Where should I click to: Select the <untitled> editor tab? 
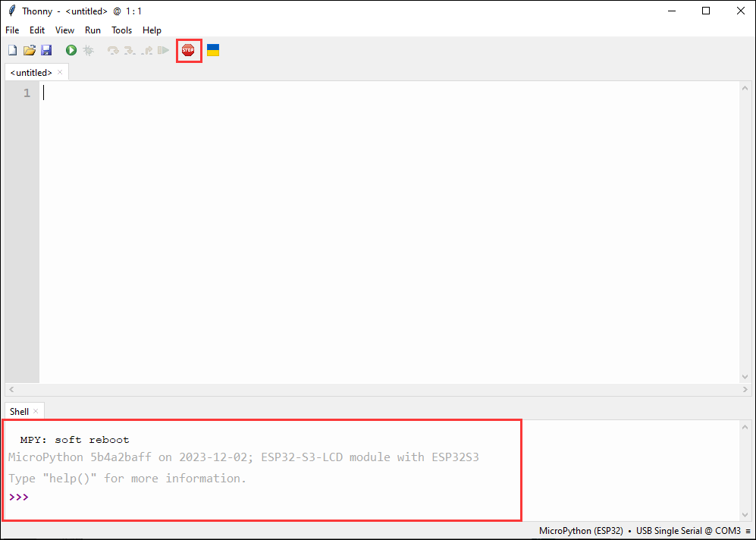31,73
